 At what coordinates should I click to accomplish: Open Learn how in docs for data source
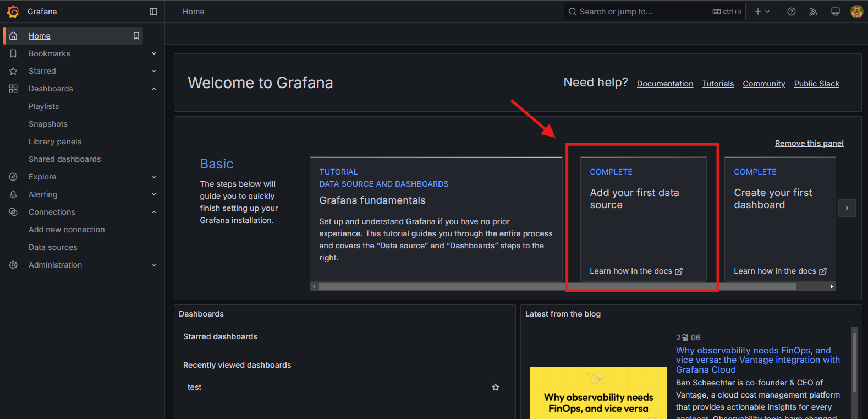coord(636,271)
